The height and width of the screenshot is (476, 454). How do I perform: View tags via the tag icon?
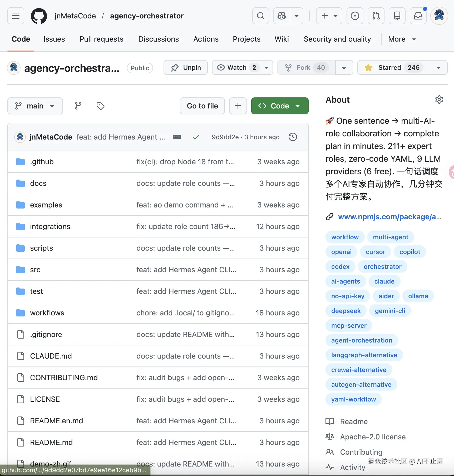coord(100,106)
